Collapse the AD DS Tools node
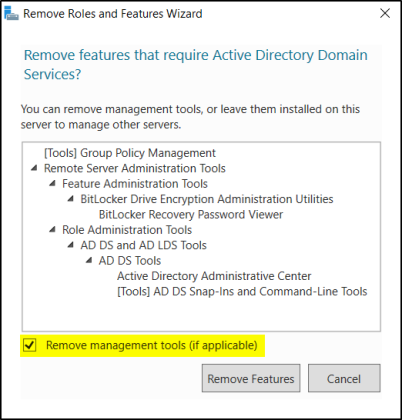The width and height of the screenshot is (402, 420). pyautogui.click(x=89, y=260)
